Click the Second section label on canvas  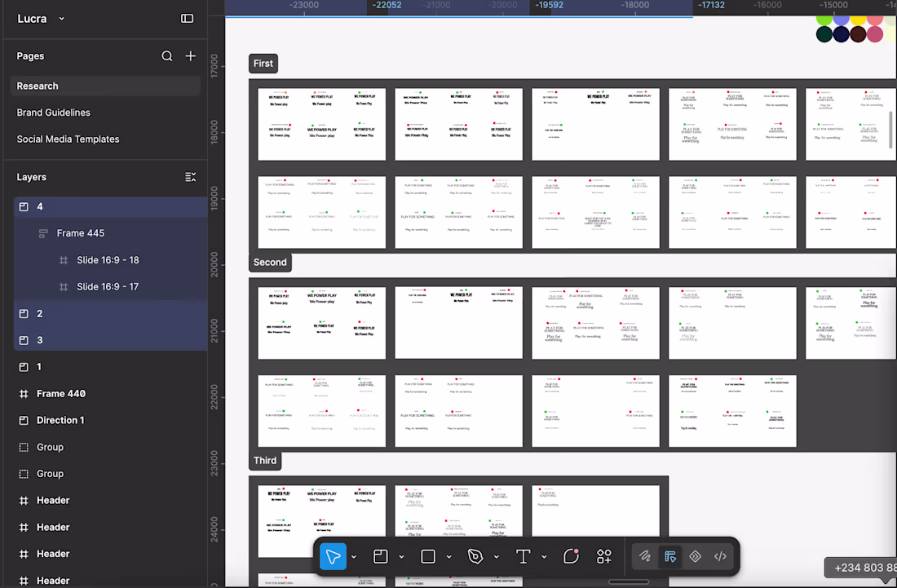coord(270,263)
